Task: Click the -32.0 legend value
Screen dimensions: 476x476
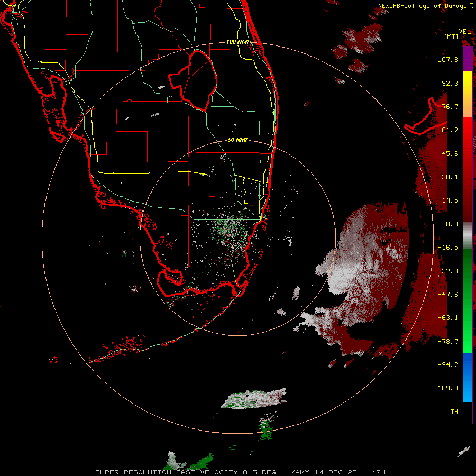Action: pos(448,271)
